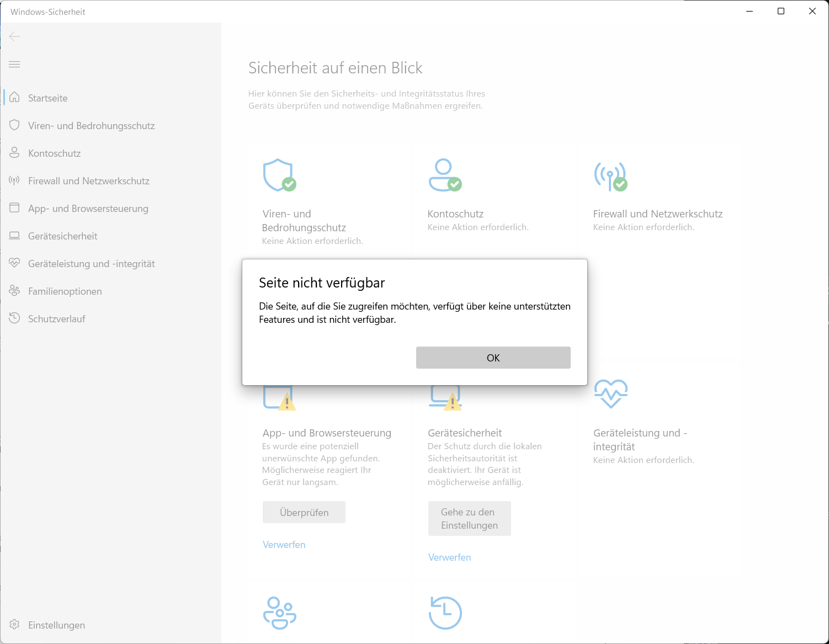Click the App- und Browsersteuerung tile title
829x644 pixels.
point(327,433)
